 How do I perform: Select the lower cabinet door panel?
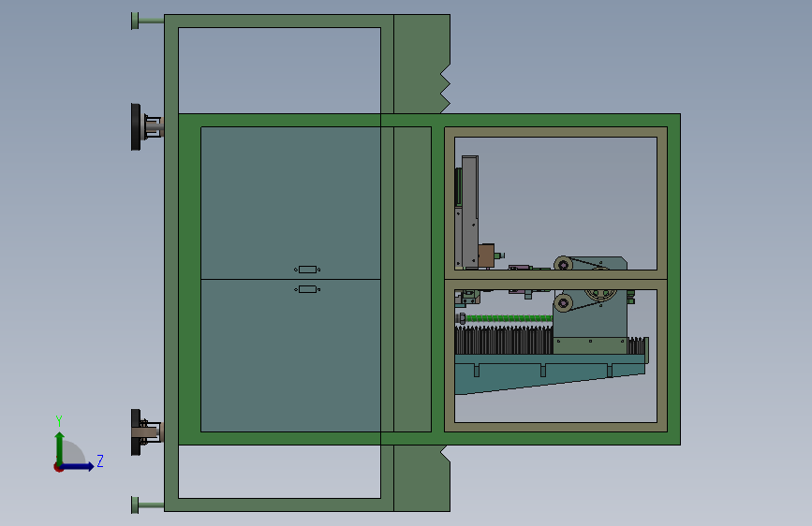pyautogui.click(x=290, y=356)
